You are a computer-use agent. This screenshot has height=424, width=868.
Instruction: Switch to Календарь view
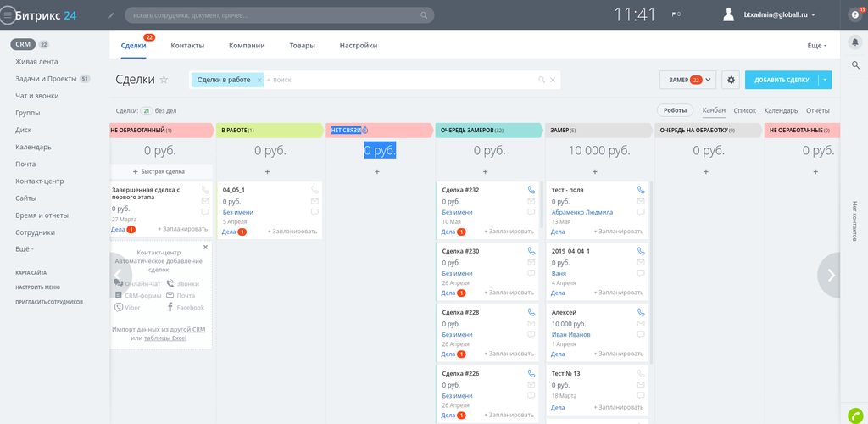(781, 111)
